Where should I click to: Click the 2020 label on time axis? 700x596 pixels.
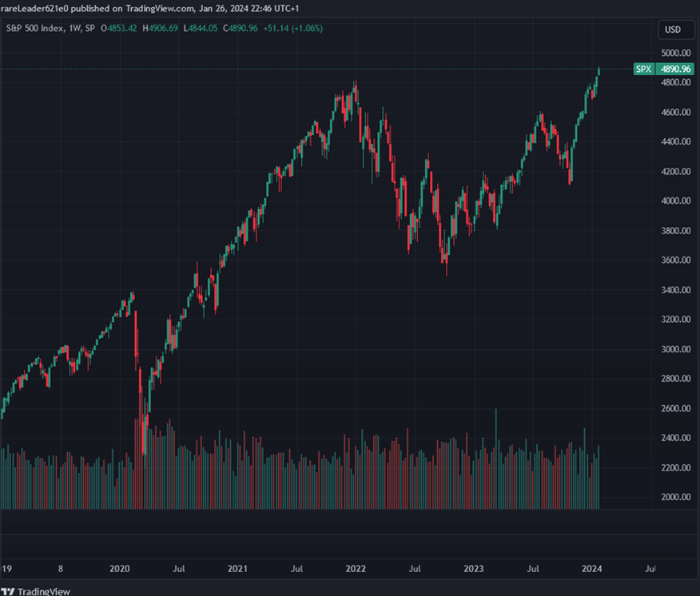(119, 569)
